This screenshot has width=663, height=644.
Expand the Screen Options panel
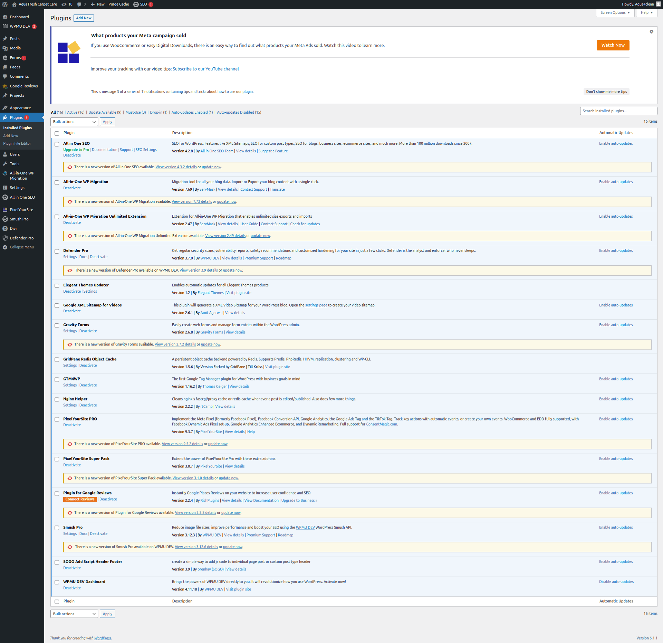coord(615,12)
